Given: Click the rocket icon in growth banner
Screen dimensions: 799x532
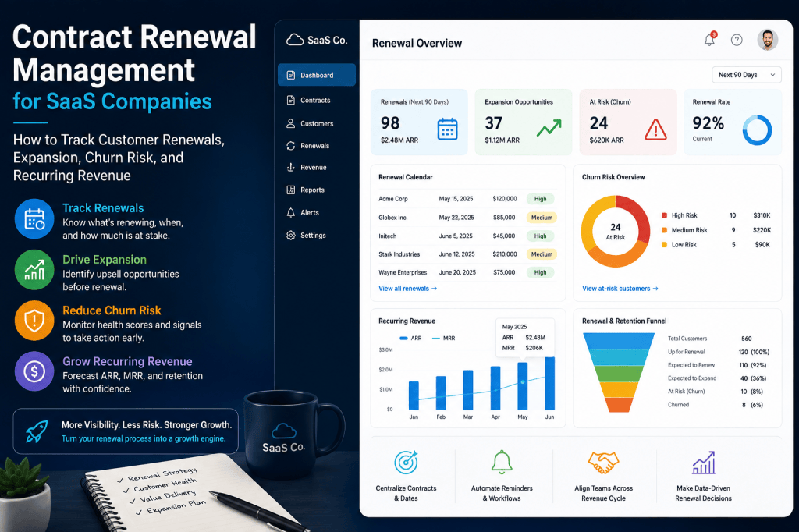Looking at the screenshot, I should click(x=37, y=431).
